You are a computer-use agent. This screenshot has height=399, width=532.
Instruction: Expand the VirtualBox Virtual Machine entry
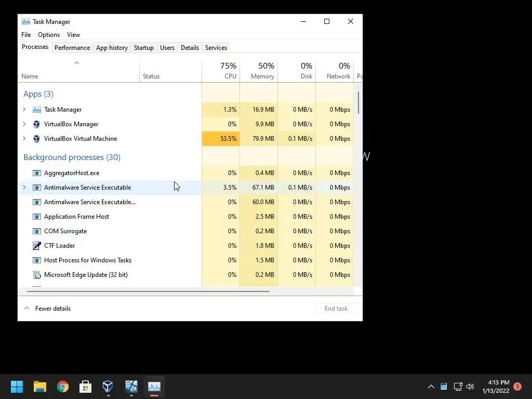[x=24, y=139]
